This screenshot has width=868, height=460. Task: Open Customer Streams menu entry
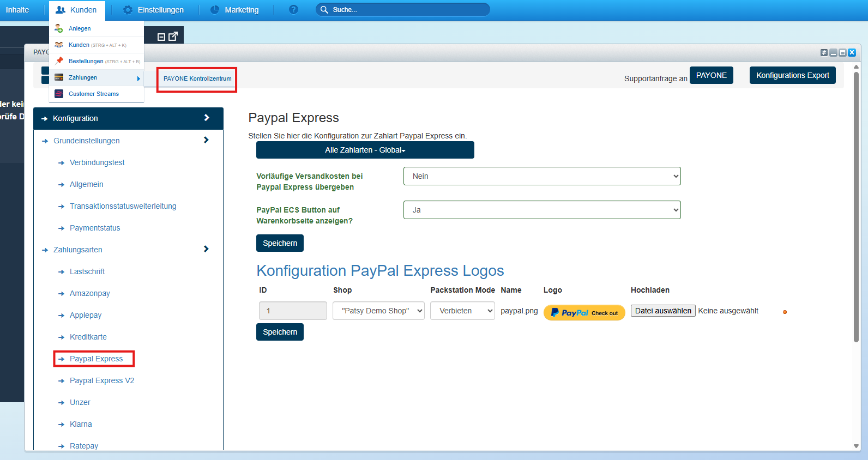(97, 94)
